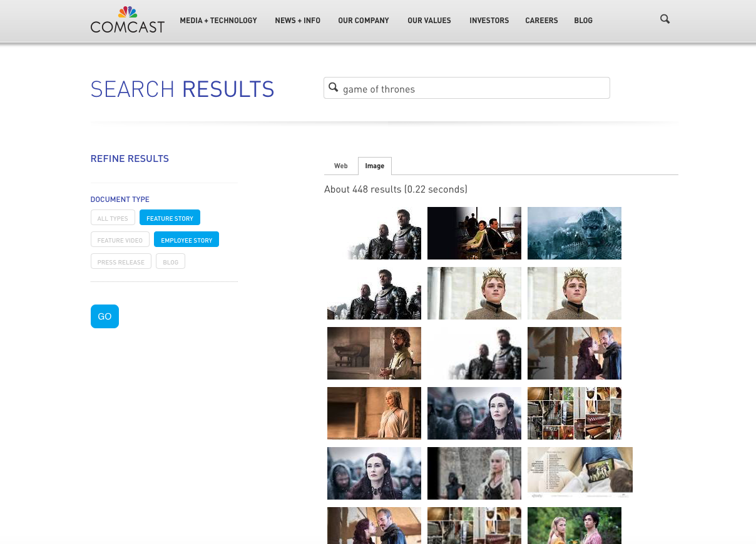Enable the Feature Video filter
Image resolution: width=756 pixels, height=544 pixels.
pos(120,239)
